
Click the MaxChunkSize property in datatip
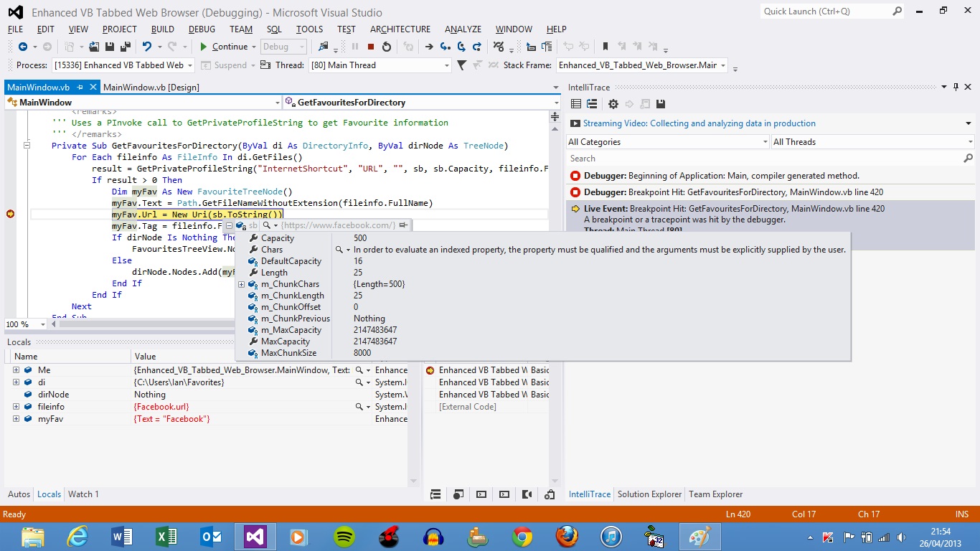click(x=288, y=353)
